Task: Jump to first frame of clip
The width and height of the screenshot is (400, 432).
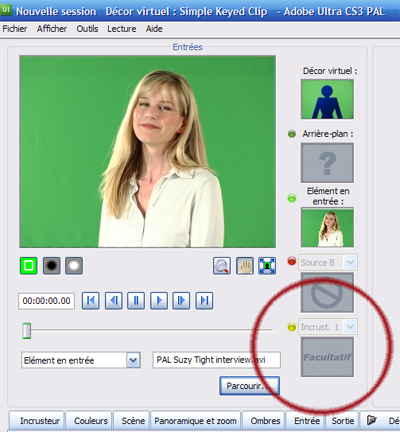Action: click(91, 301)
